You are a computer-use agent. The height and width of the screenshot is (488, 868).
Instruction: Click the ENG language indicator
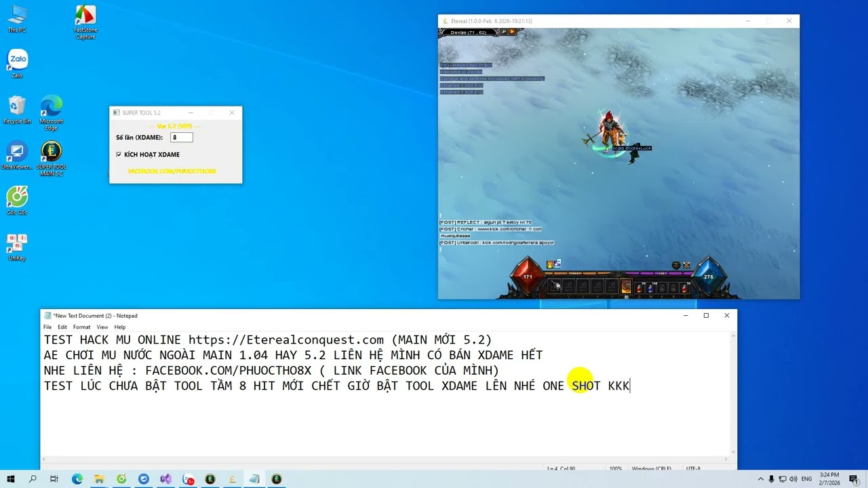point(807,479)
